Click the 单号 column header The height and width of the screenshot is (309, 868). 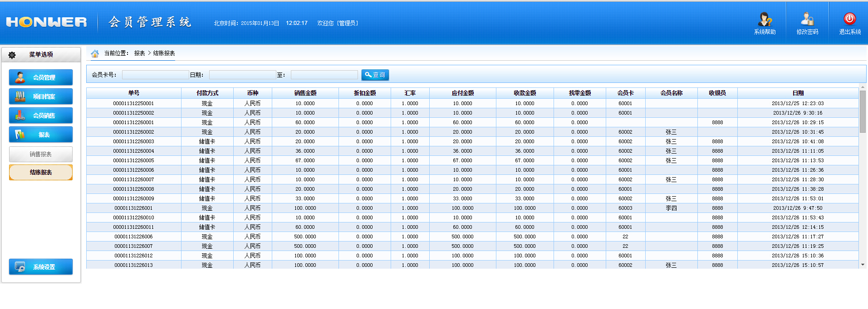click(134, 93)
